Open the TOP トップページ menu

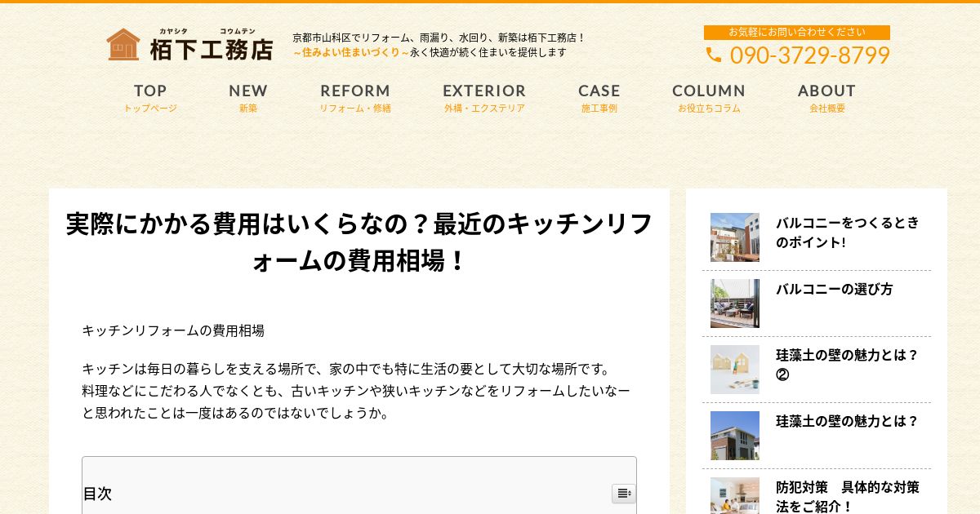[x=150, y=98]
